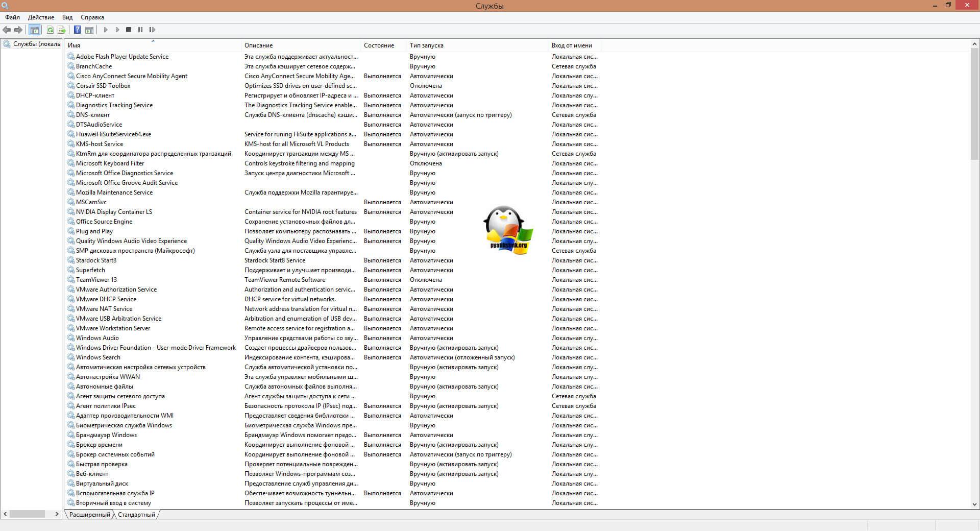This screenshot has width=980, height=531.
Task: Click the gear icon next to Windows Search
Action: point(71,357)
